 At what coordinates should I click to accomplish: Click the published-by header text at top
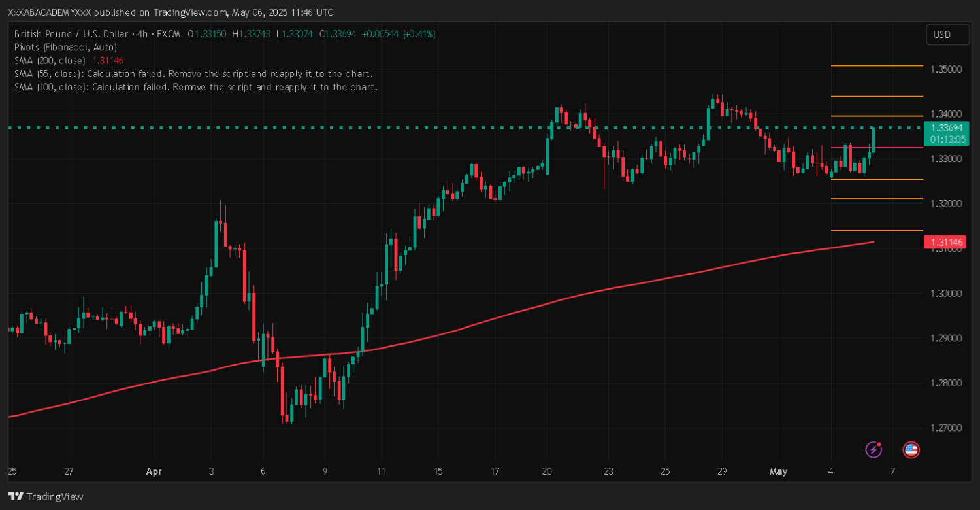click(170, 12)
